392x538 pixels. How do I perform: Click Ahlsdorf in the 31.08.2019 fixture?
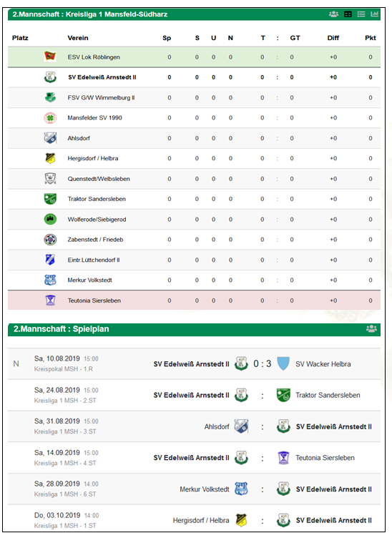point(217,426)
